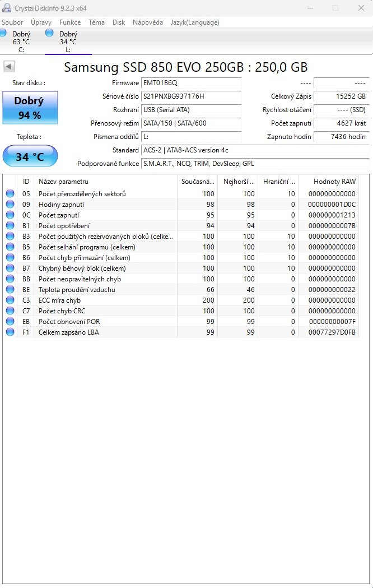Select row Počet chyb CRC
Image resolution: width=373 pixels, height=588 pixels.
181,311
